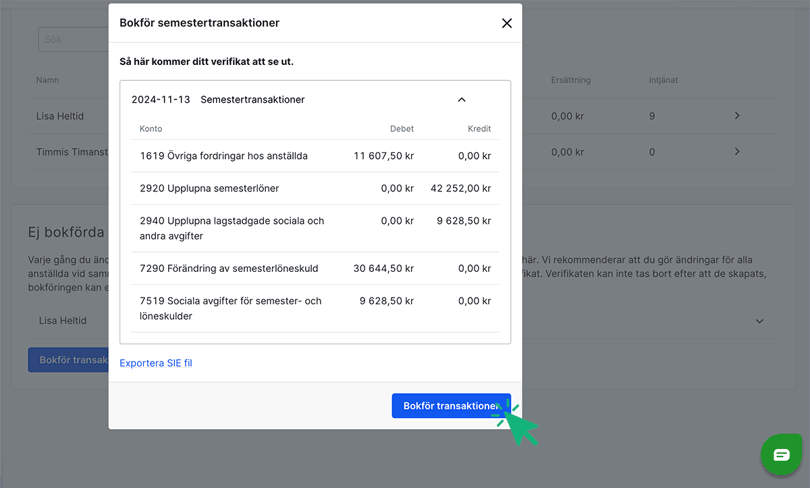Click the Namn column header in the employee table
The image size is (810, 488).
point(48,80)
